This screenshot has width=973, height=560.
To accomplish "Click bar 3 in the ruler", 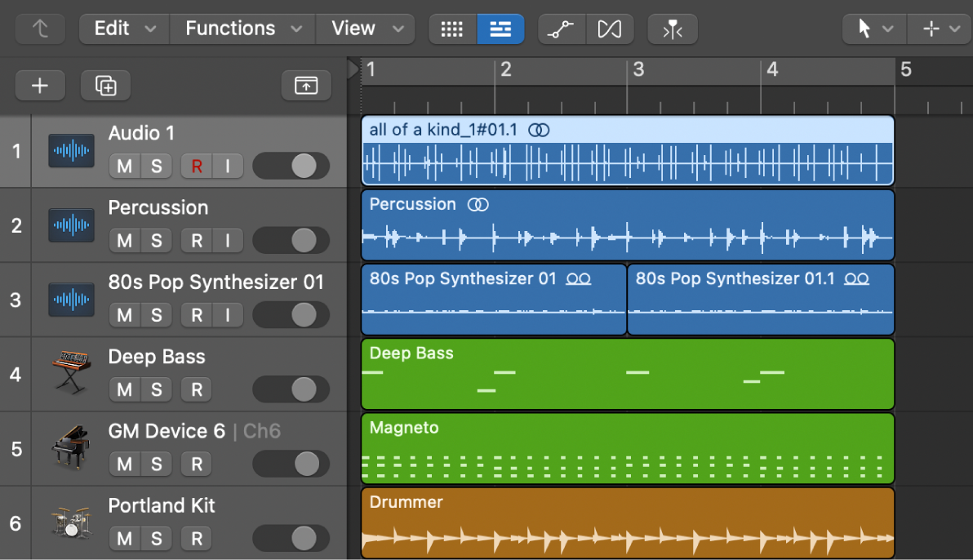I will [638, 69].
